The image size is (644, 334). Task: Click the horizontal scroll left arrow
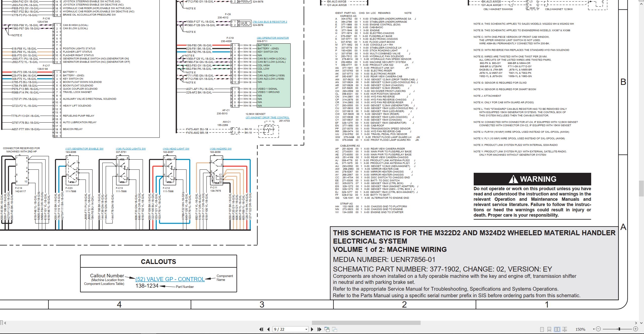(x=5, y=323)
